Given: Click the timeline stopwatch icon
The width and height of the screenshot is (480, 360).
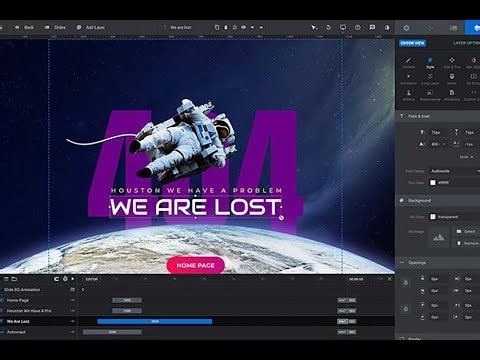Looking at the screenshot, I should point(65,279).
